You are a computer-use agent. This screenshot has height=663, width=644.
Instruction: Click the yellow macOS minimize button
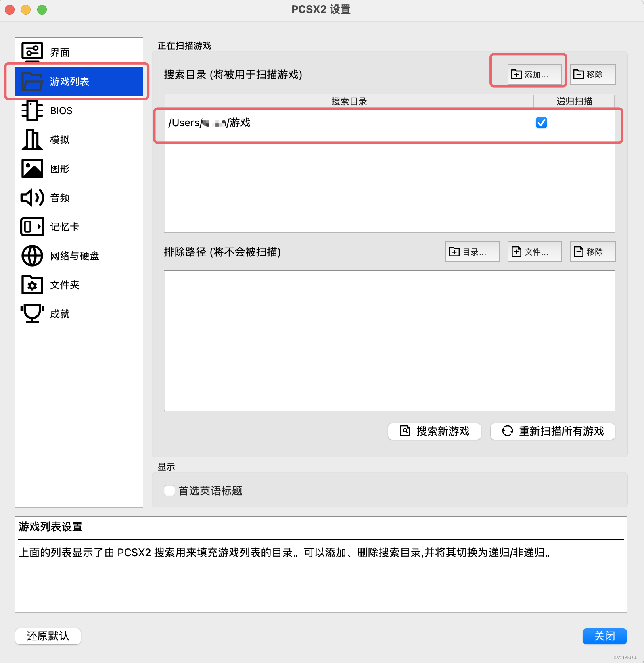coord(26,9)
